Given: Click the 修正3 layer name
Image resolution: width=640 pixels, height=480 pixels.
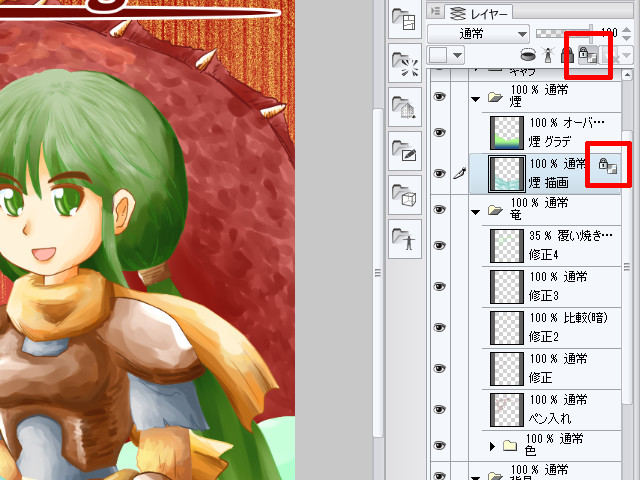Looking at the screenshot, I should tap(543, 296).
